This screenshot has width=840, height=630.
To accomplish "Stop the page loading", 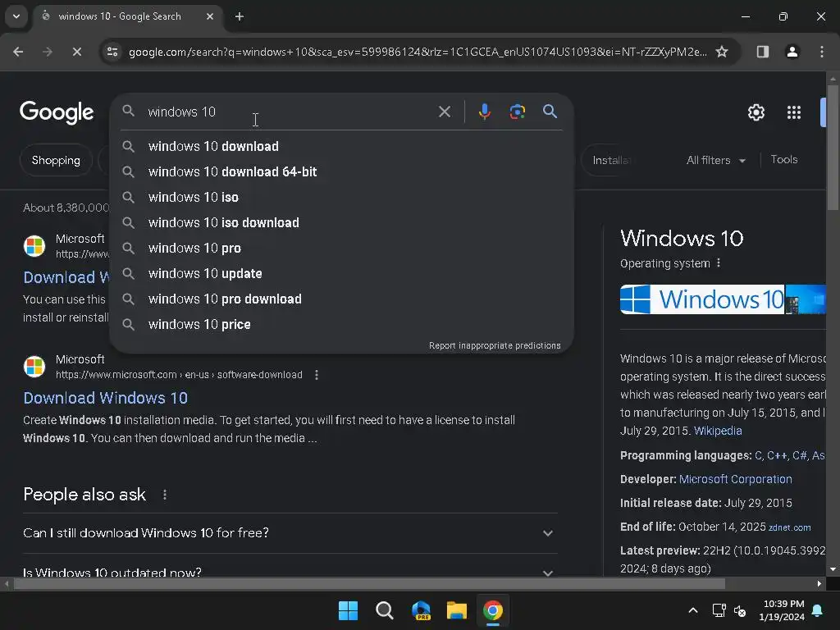I will [77, 52].
